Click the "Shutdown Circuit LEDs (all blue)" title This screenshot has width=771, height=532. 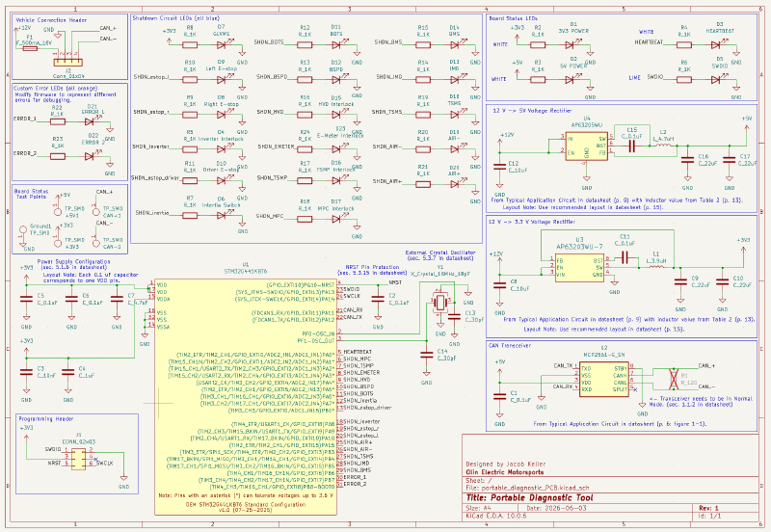(176, 17)
